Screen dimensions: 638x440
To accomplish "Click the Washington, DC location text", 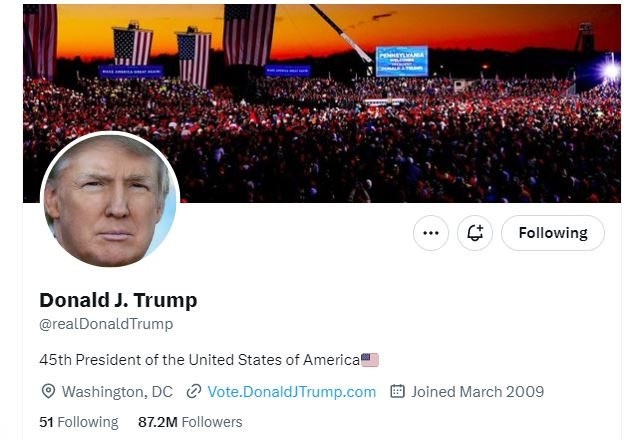I will pos(117,392).
